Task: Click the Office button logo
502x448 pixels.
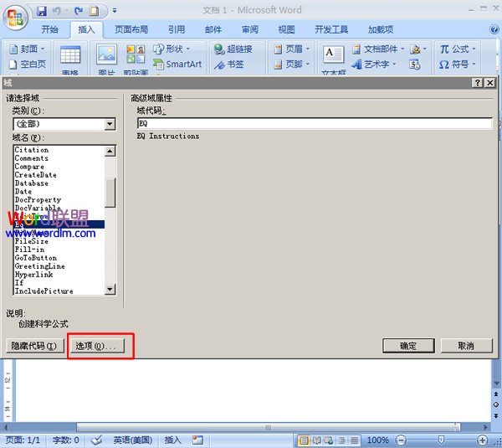Action: coord(15,16)
